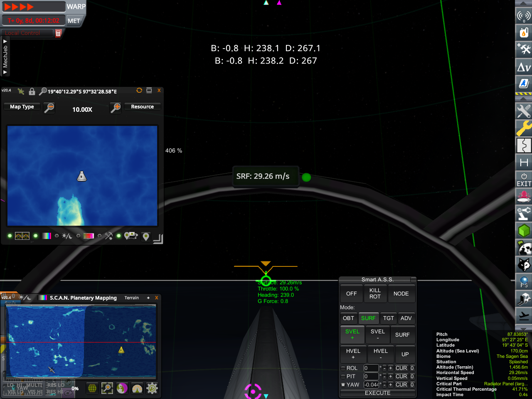532x399 pixels.
Task: Open the CommNet antenna signal icon
Action: click(524, 16)
